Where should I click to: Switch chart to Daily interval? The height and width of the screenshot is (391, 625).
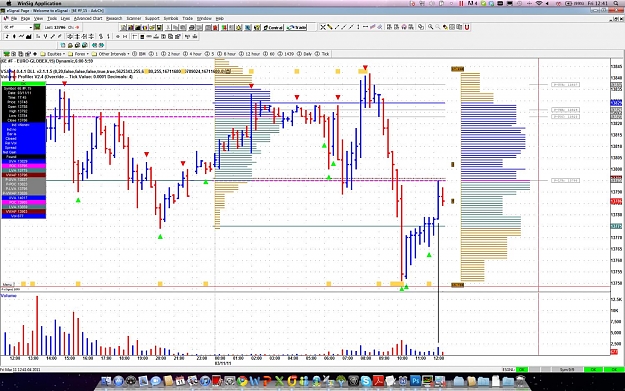coord(304,54)
